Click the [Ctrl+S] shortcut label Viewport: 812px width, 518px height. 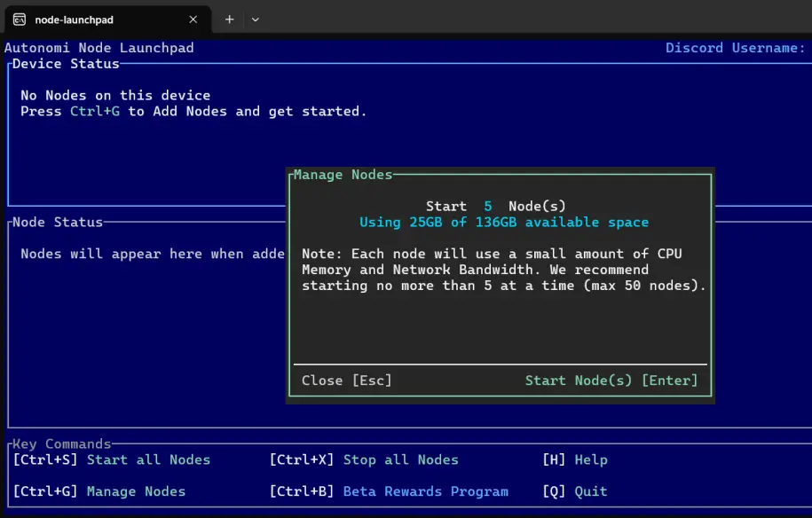[x=45, y=459]
